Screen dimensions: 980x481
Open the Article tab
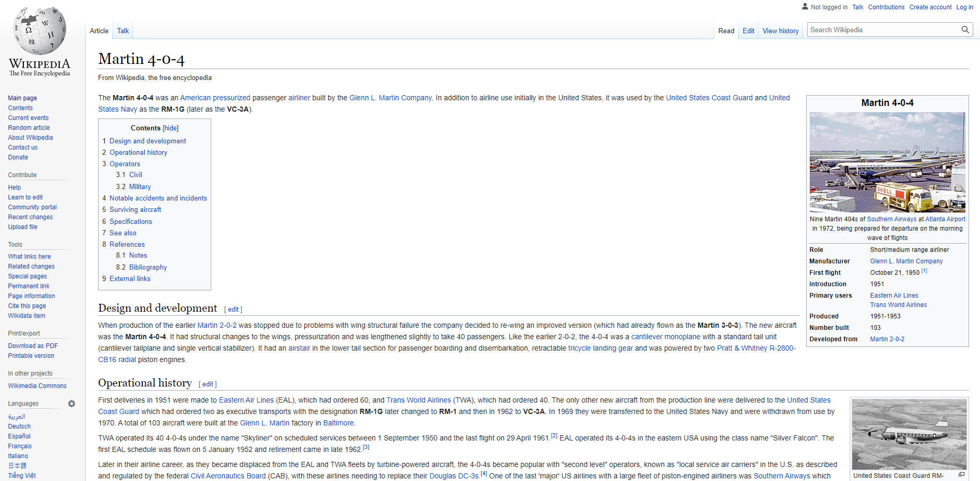pyautogui.click(x=99, y=31)
